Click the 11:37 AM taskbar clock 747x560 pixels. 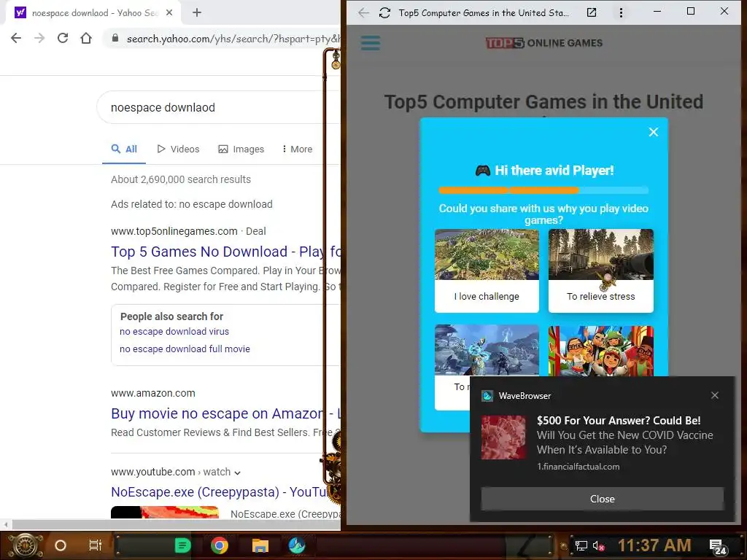tap(654, 545)
